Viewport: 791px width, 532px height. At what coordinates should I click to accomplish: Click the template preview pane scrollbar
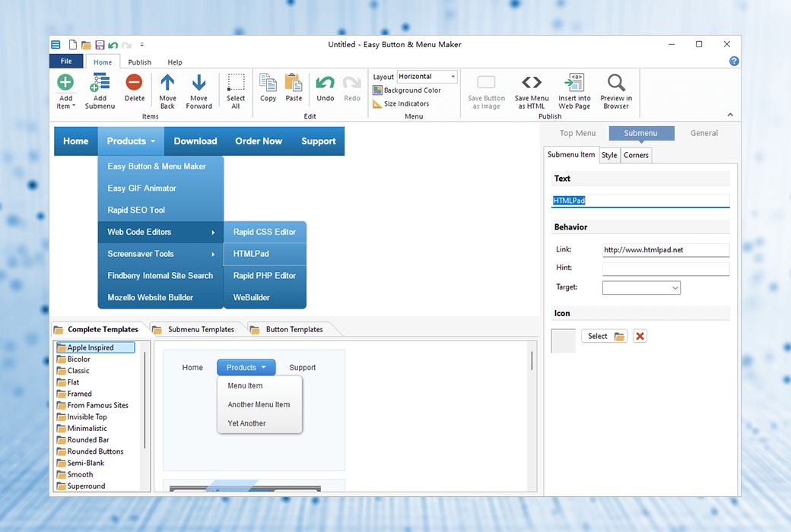tap(532, 360)
